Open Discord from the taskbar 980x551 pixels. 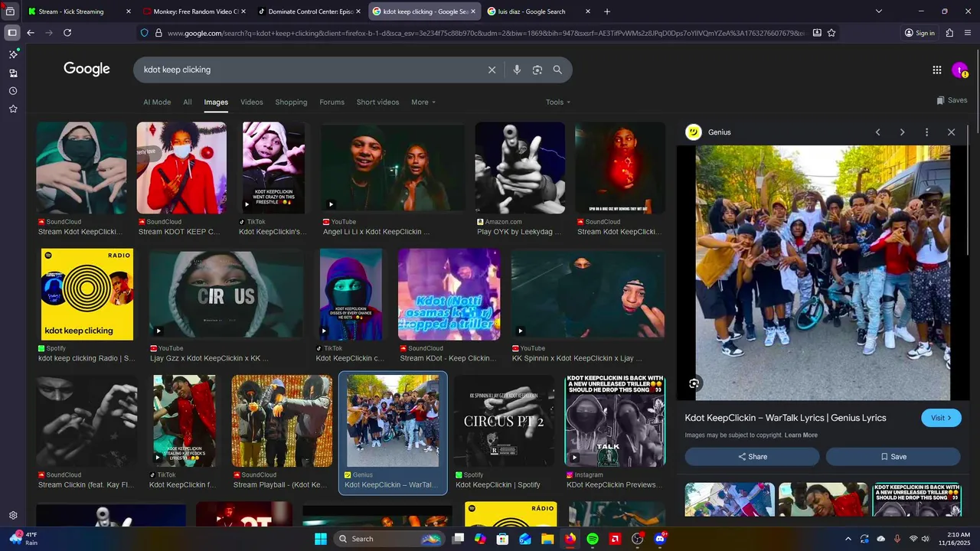coord(660,539)
